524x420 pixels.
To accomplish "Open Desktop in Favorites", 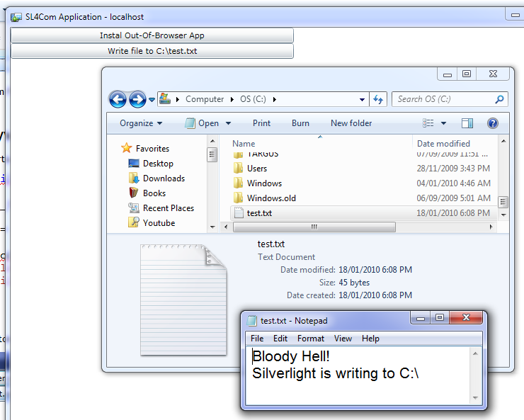I will point(158,164).
